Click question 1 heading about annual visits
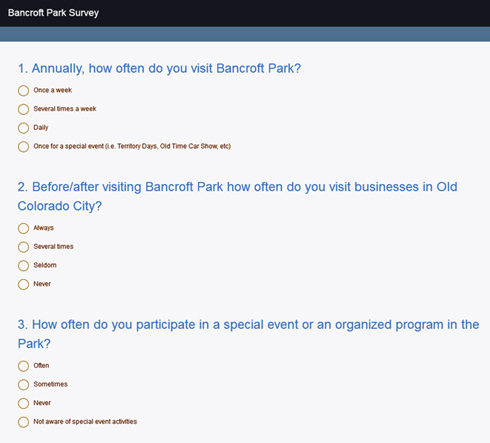This screenshot has width=490, height=443. (x=159, y=69)
